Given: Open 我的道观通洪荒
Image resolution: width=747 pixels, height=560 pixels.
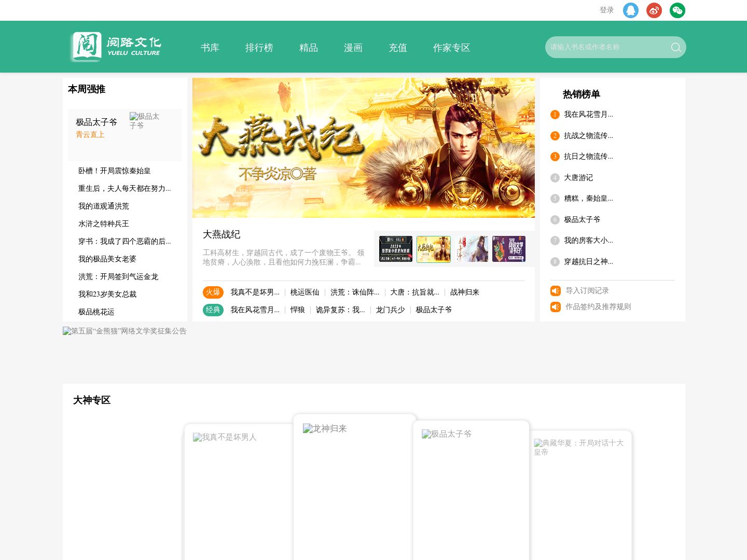Looking at the screenshot, I should click(x=104, y=206).
